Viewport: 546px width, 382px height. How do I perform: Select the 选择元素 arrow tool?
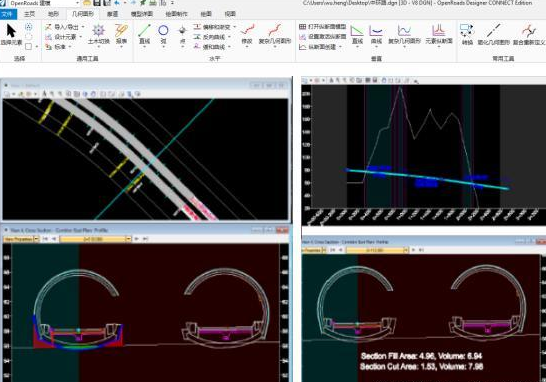point(11,34)
